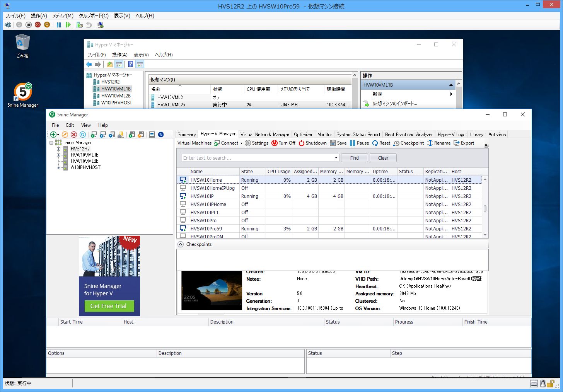563x392 pixels.
Task: Expand the toolbar overflow chevron below Antivirus tab
Action: pos(486,146)
